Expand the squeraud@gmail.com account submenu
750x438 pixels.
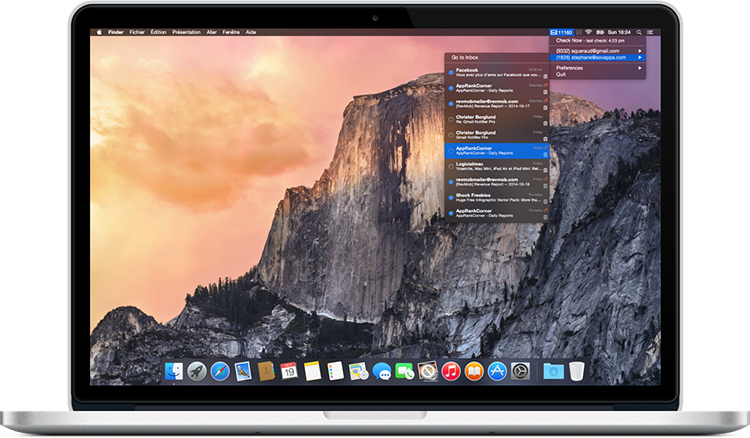point(640,50)
